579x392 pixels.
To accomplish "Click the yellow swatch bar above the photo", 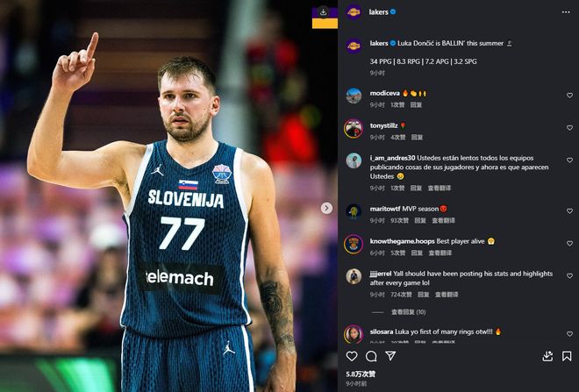I will [325, 24].
